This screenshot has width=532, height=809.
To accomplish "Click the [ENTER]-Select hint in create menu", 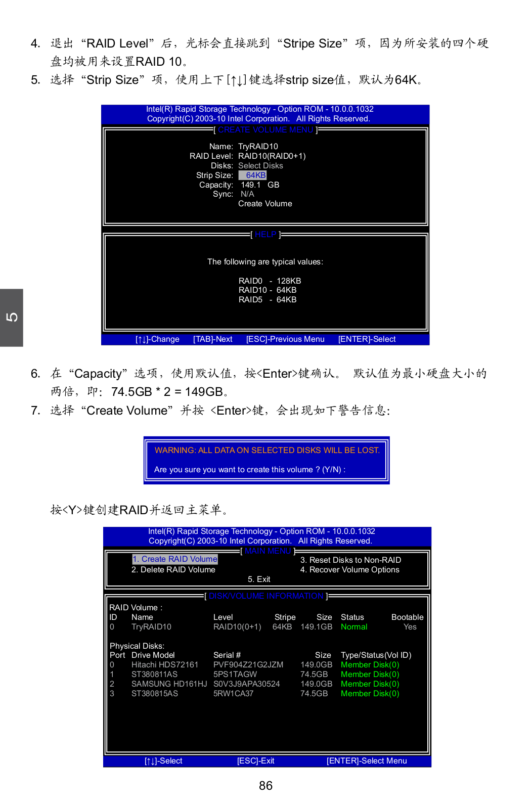I will pyautogui.click(x=367, y=339).
